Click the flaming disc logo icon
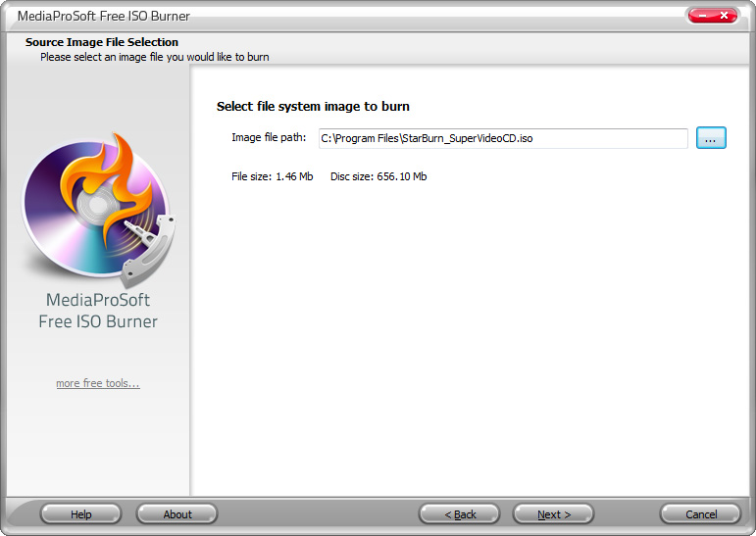756x536 pixels. coord(99,210)
